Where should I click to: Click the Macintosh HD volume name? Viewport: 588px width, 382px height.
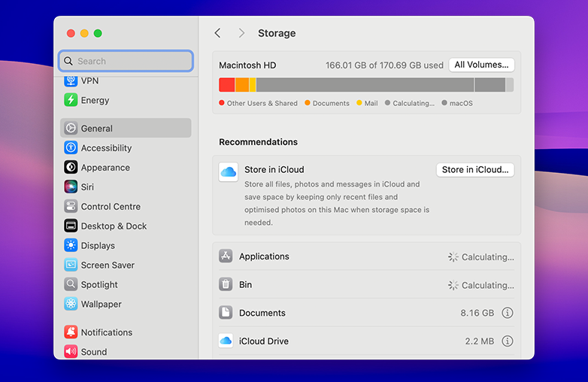[x=247, y=65]
